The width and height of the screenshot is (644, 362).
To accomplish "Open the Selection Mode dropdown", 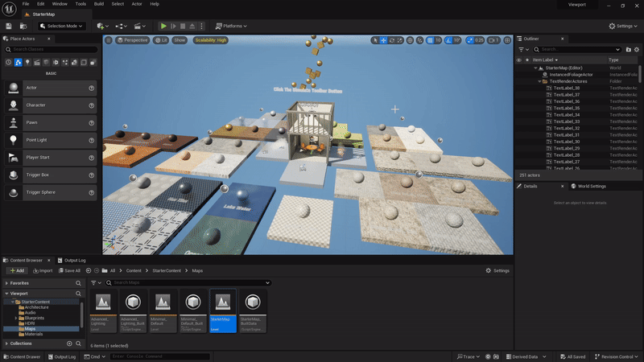I will click(62, 26).
